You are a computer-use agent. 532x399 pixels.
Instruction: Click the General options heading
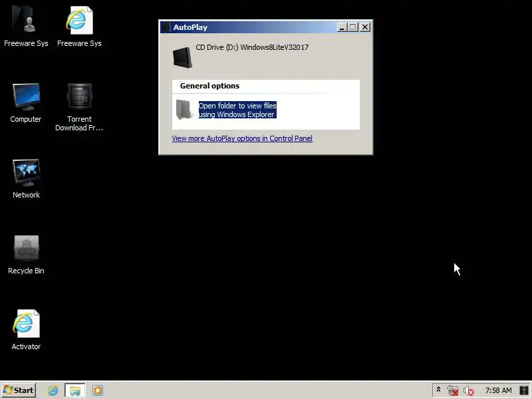pyautogui.click(x=209, y=86)
